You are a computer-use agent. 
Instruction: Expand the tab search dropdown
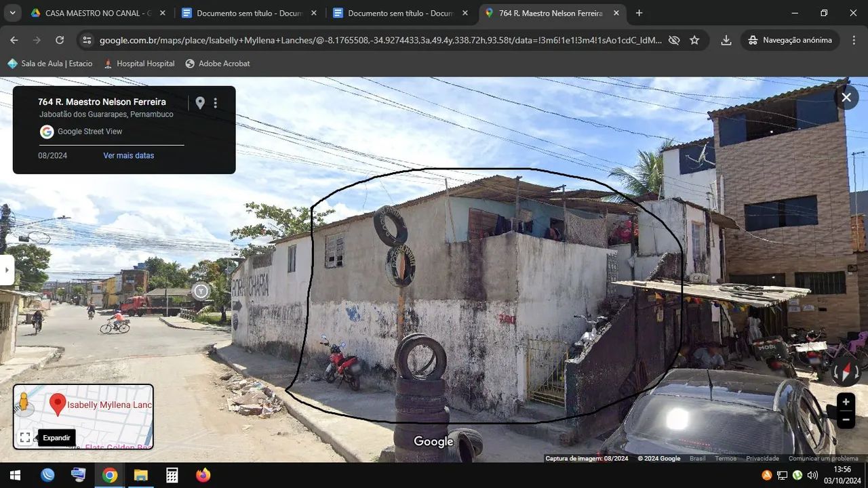[12, 13]
